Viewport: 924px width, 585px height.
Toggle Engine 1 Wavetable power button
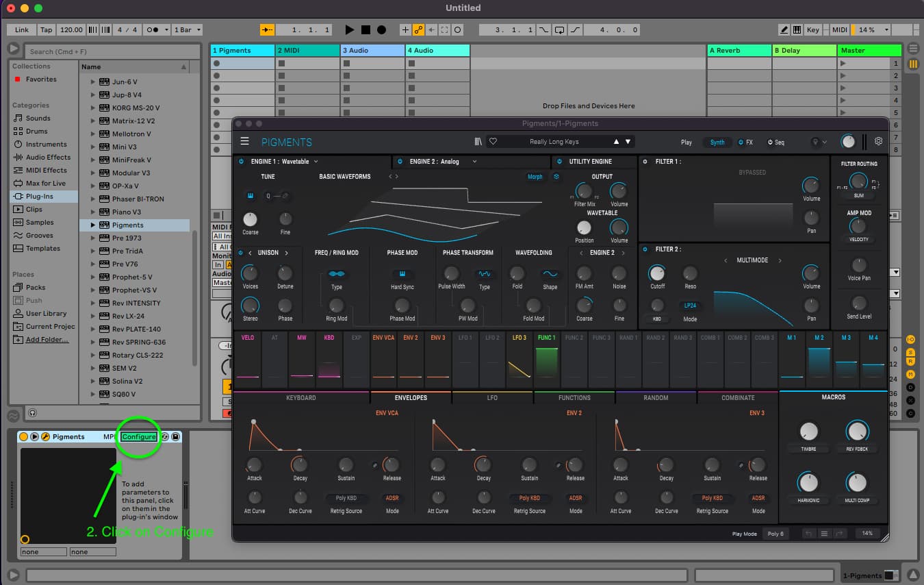pyautogui.click(x=242, y=162)
